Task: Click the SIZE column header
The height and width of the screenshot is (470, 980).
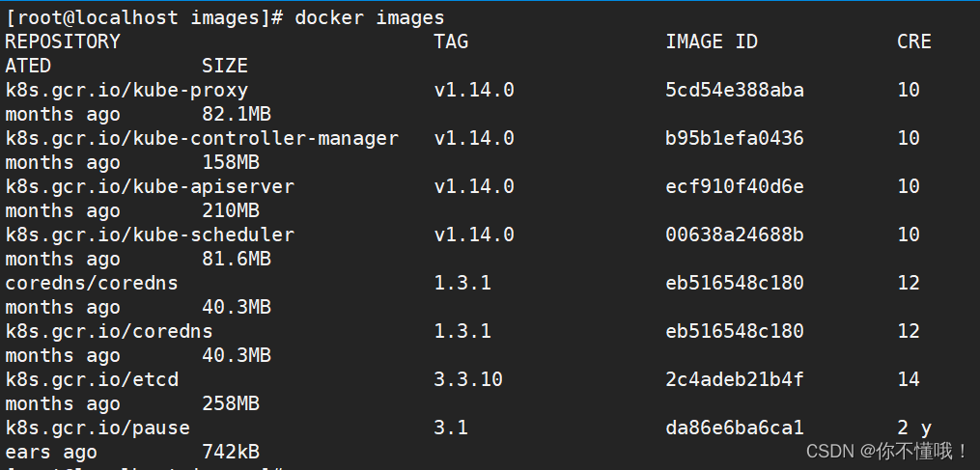Action: tap(224, 66)
